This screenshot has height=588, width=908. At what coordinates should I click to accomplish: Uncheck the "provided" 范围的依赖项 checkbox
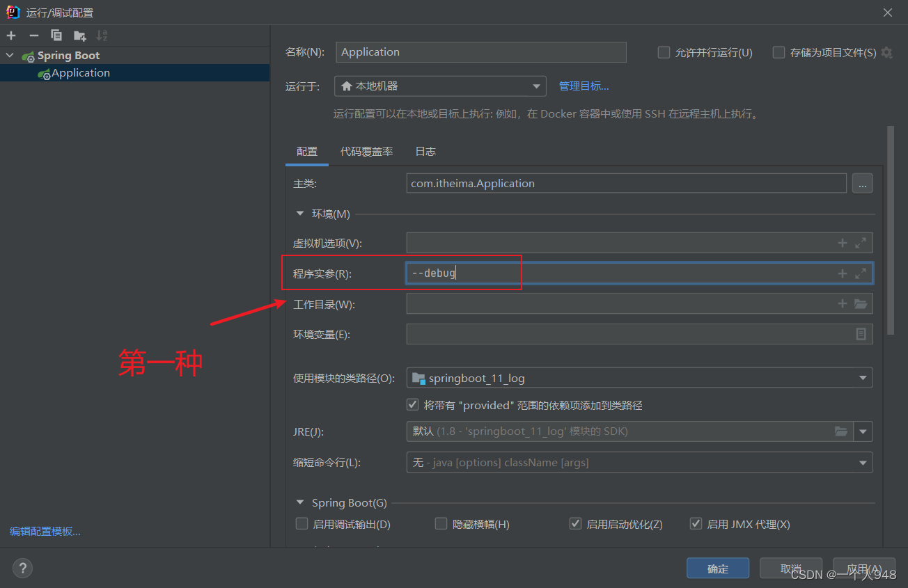point(413,405)
